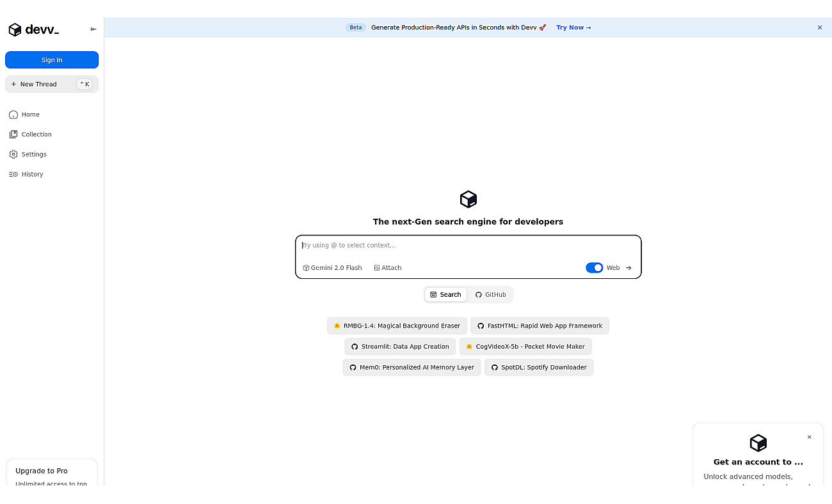Submit query with the arrow icon
This screenshot has height=504, width=832.
(628, 268)
